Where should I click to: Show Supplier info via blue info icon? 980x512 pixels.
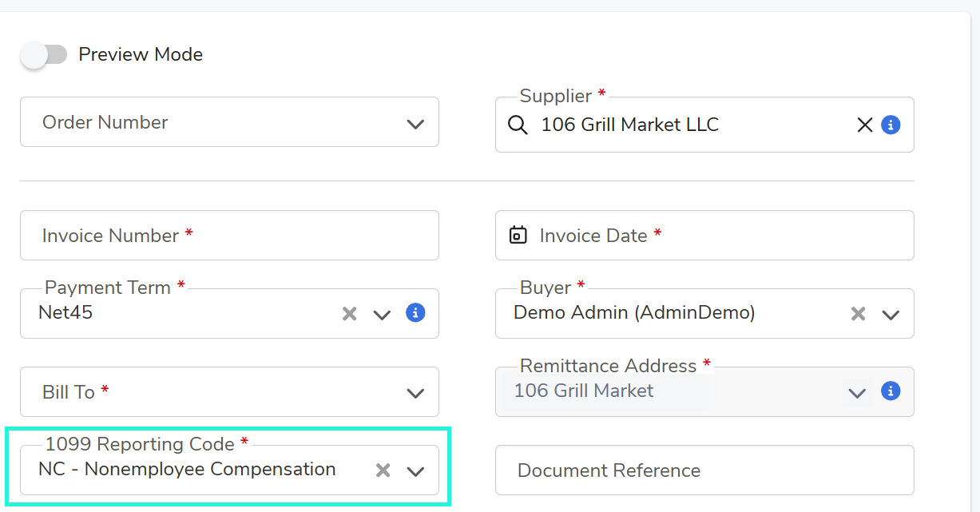click(891, 125)
